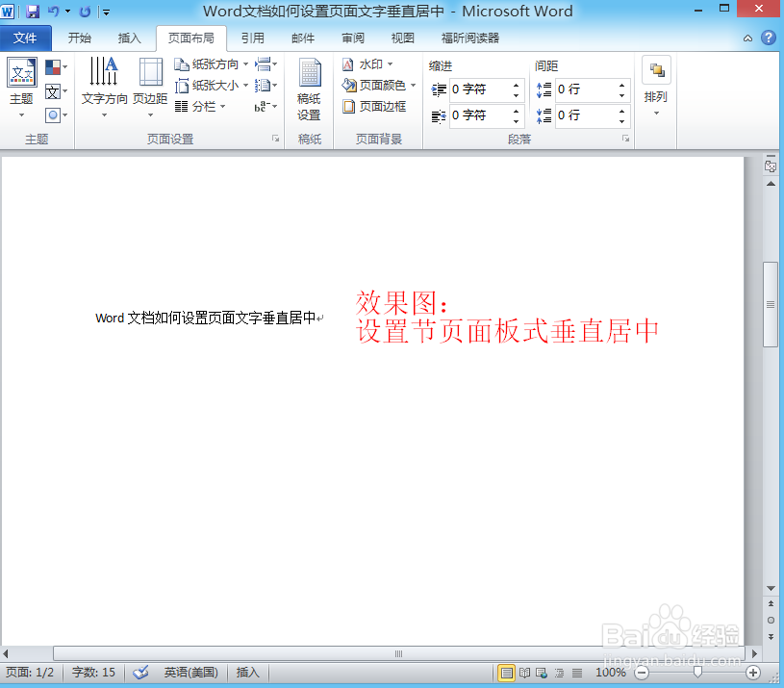
Task: Click the Undo button
Action: 54,10
